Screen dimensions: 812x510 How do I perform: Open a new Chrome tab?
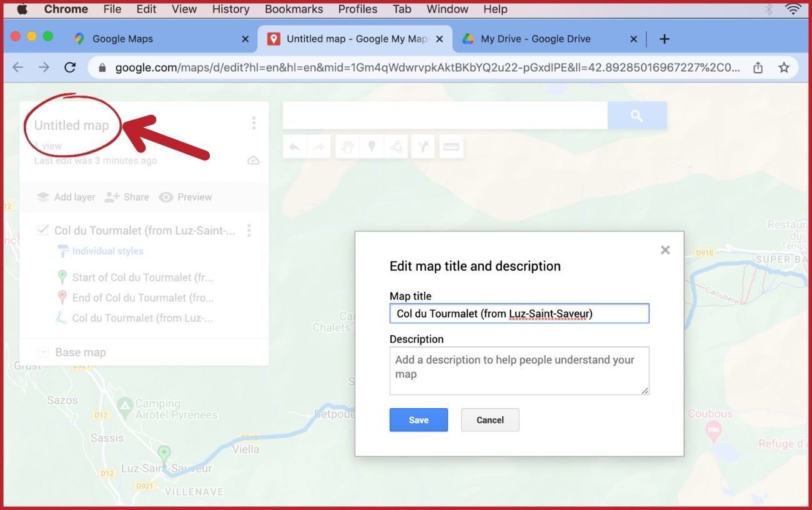click(x=665, y=39)
